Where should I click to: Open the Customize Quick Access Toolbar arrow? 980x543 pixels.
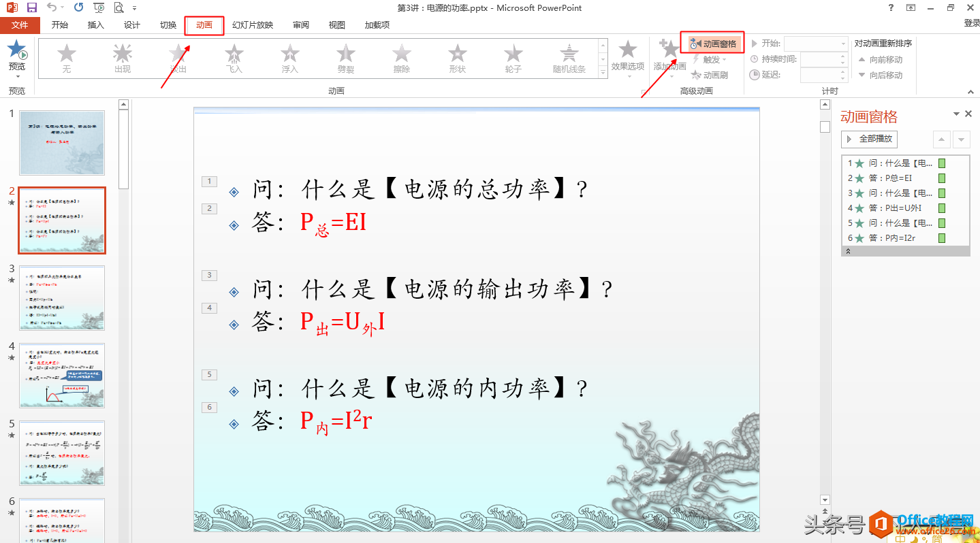point(134,8)
